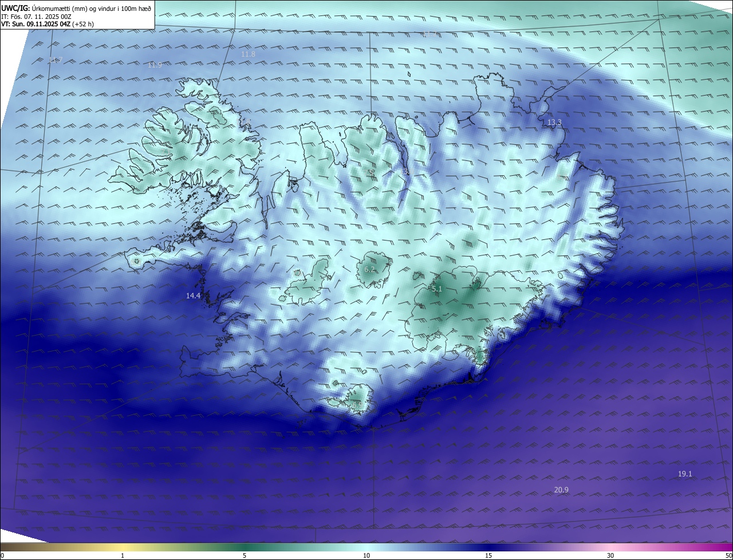
Task: Click the 11.9 value label on the map
Action: click(155, 65)
